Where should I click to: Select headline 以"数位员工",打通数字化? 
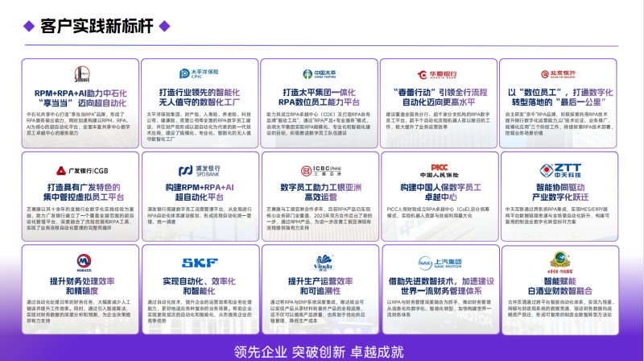pos(560,92)
